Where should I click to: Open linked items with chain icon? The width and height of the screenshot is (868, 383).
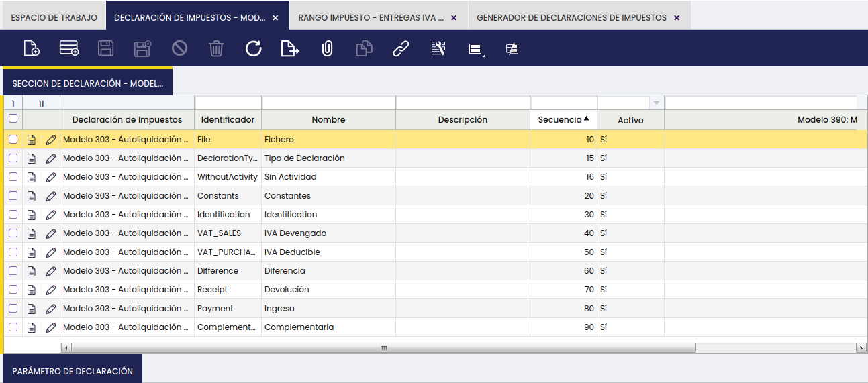click(x=401, y=48)
